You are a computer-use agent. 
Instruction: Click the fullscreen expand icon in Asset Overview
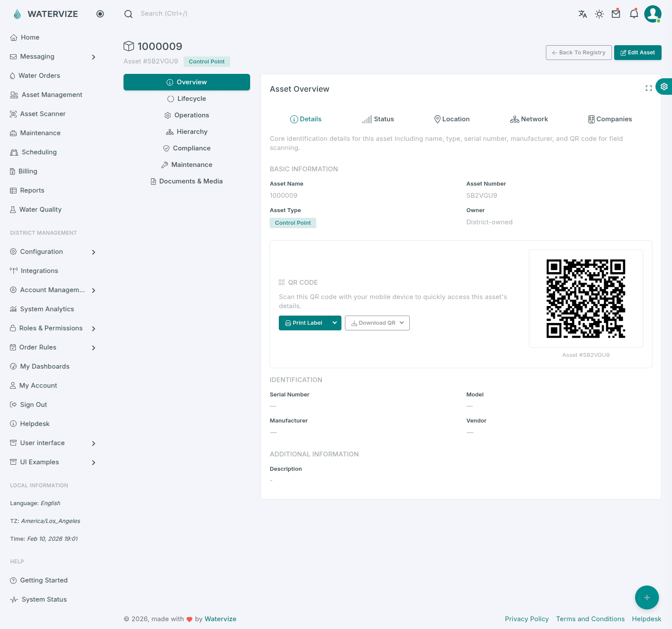649,88
